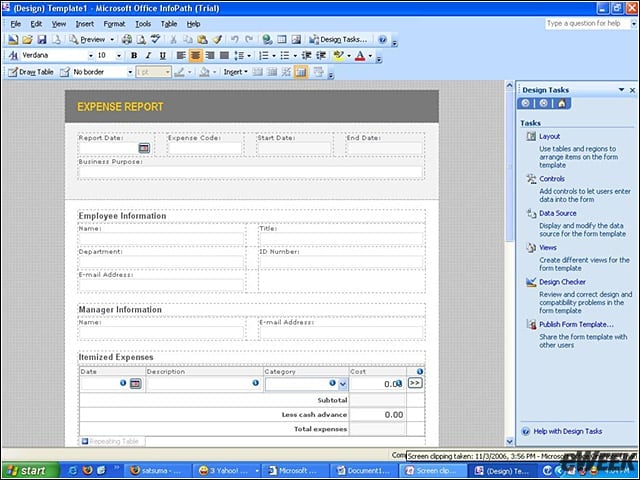Viewport: 640px width, 480px height.
Task: Click the Paste clipboard icon
Action: 202,40
